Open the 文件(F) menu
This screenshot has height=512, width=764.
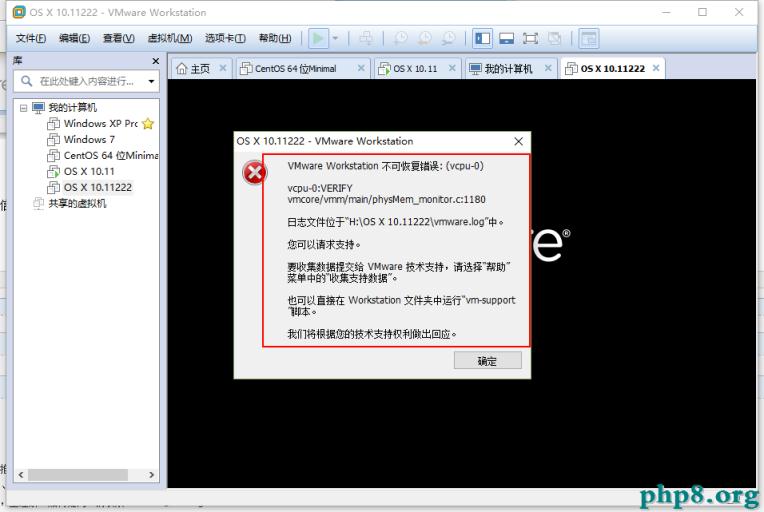click(31, 38)
